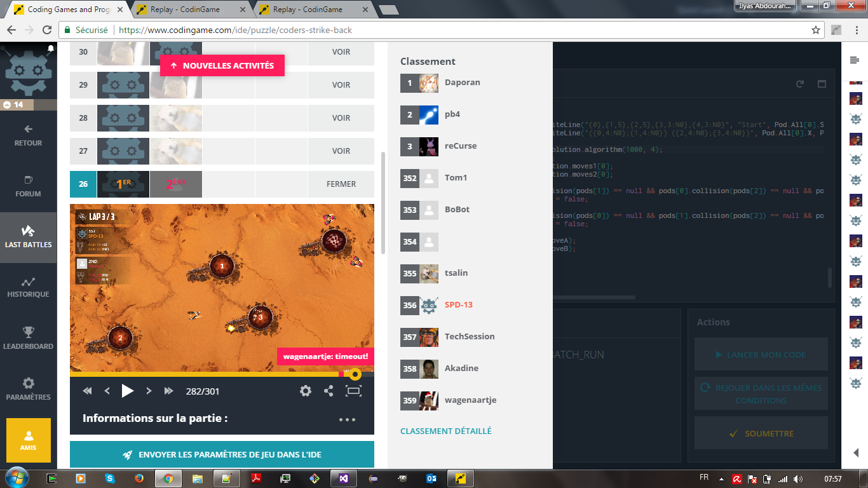Click FERMER to close battle 26

click(341, 184)
